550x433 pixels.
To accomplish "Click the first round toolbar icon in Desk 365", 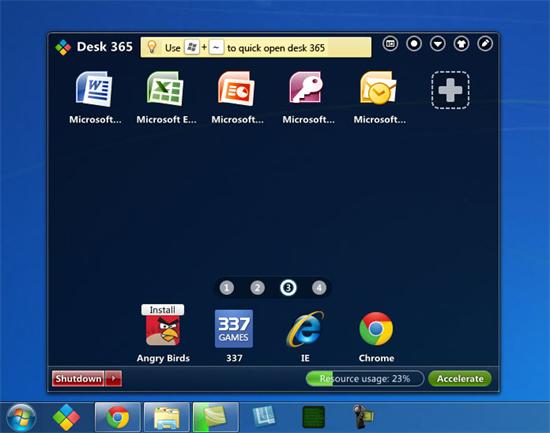I will [390, 44].
